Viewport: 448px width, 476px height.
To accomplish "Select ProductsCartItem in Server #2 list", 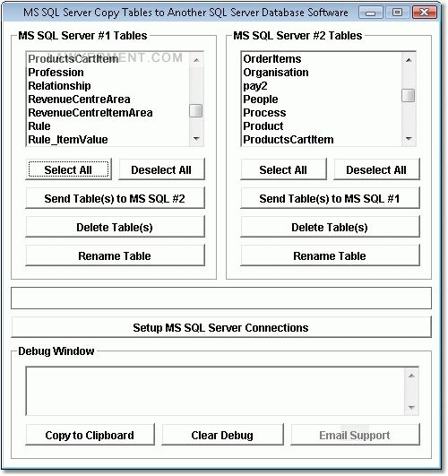I will tap(322, 139).
